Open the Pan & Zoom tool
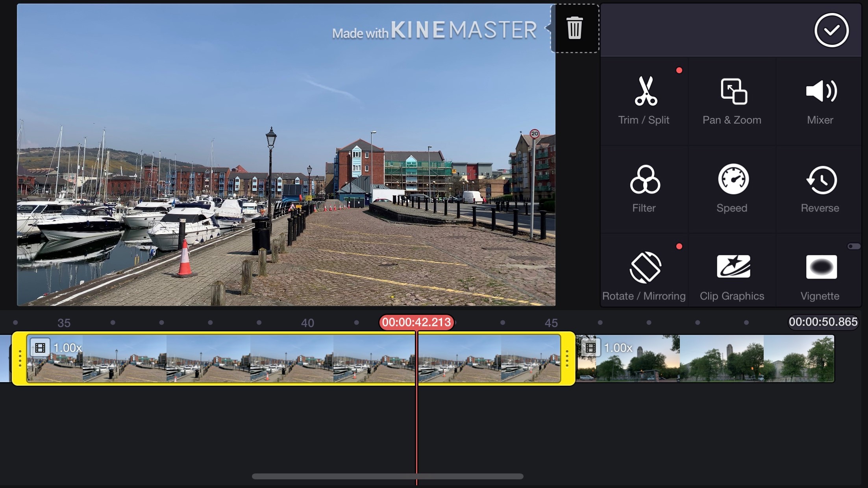 732,98
